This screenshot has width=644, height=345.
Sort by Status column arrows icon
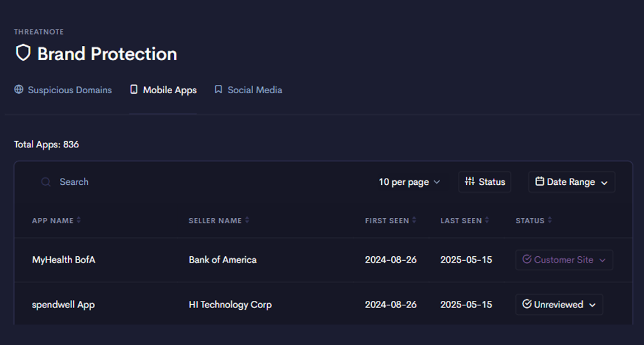pos(550,221)
